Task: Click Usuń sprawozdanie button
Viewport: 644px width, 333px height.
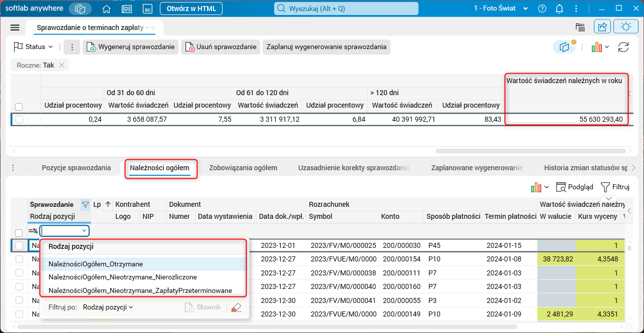Action: click(x=221, y=47)
